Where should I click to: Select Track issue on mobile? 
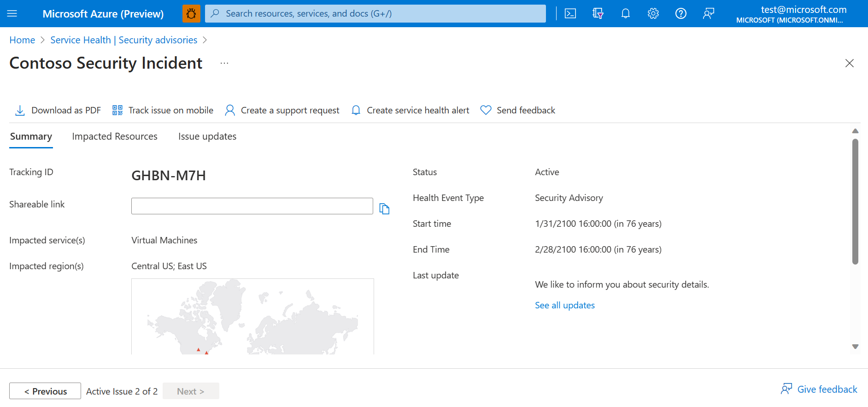point(163,110)
